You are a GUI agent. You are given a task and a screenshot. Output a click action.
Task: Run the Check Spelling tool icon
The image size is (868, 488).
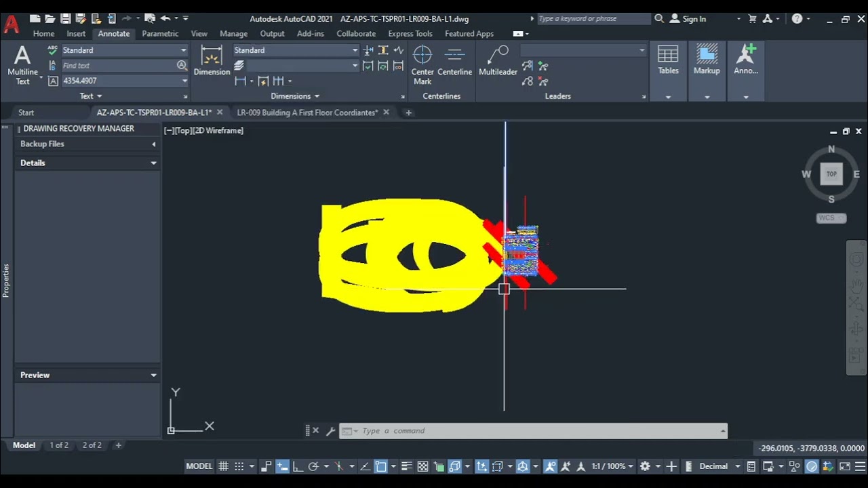[53, 50]
